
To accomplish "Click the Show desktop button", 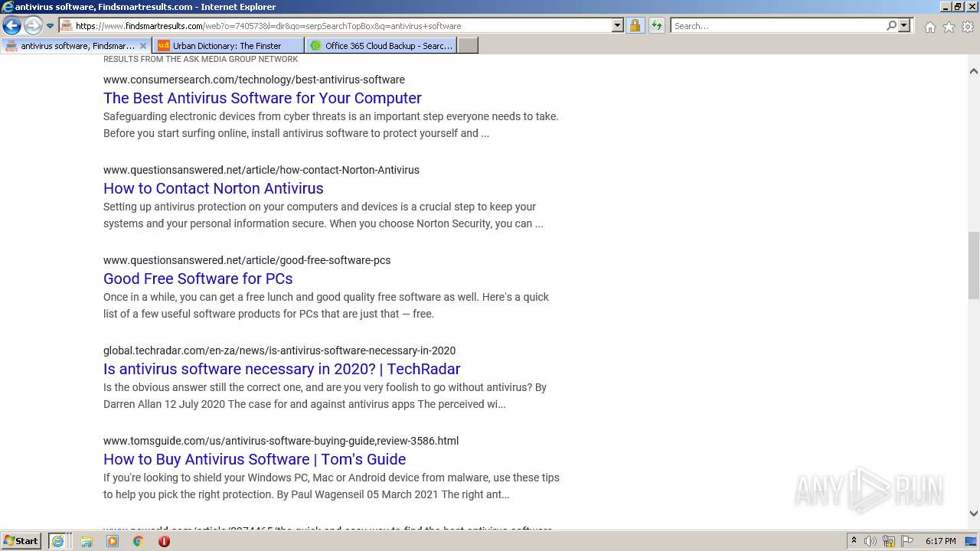I will click(972, 541).
